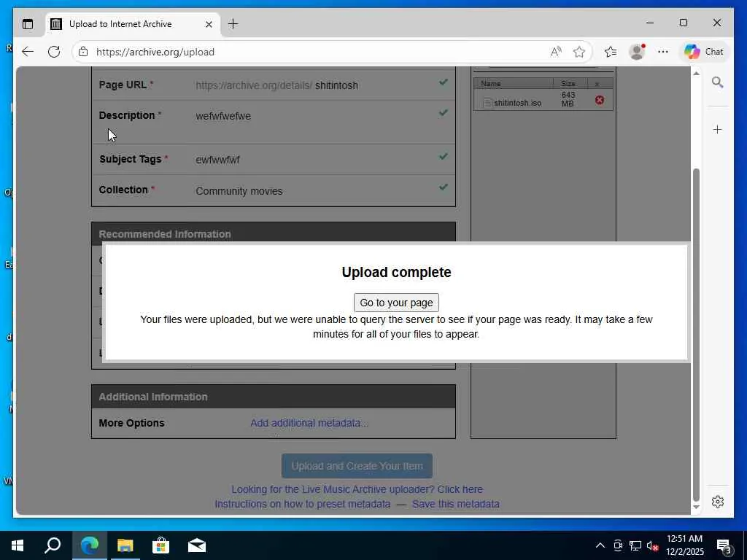
Task: Click the Page URL identifier shitintosh
Action: click(336, 85)
